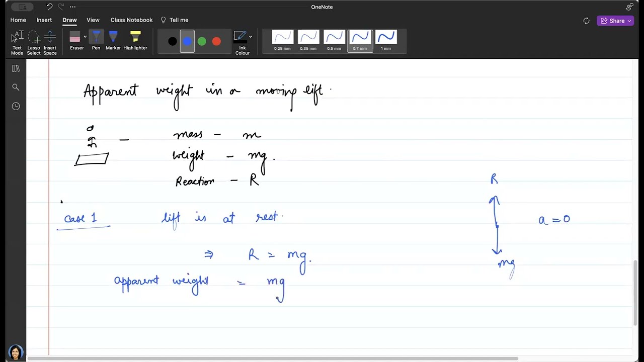Click the Redo arrow in title bar
644x362 pixels.
[x=61, y=7]
